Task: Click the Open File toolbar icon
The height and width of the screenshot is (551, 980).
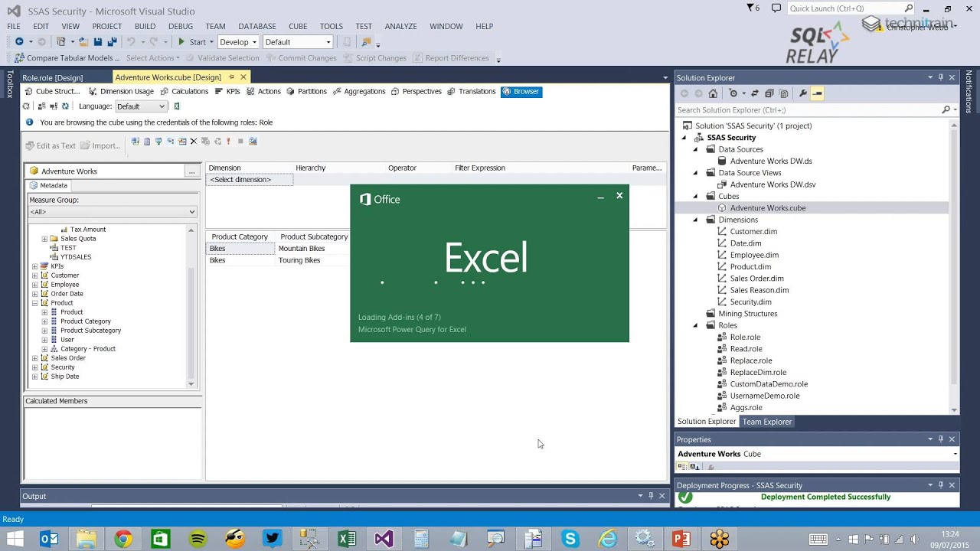Action: (x=83, y=42)
